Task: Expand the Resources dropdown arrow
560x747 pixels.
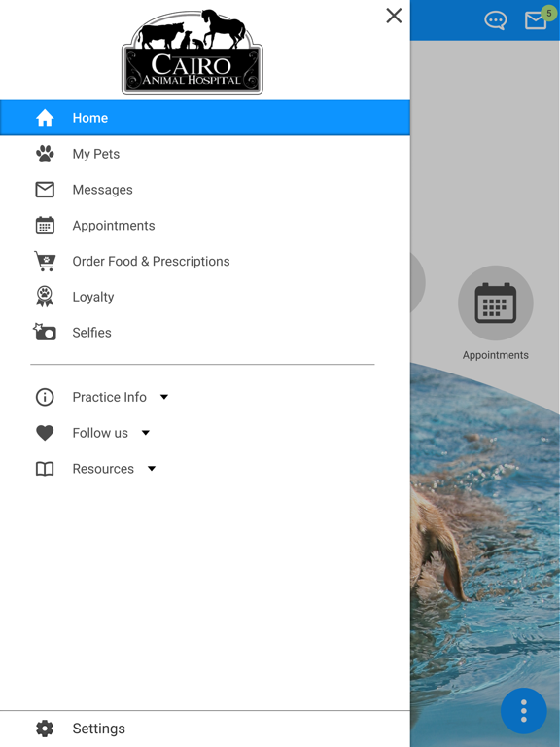Action: pyautogui.click(x=152, y=469)
